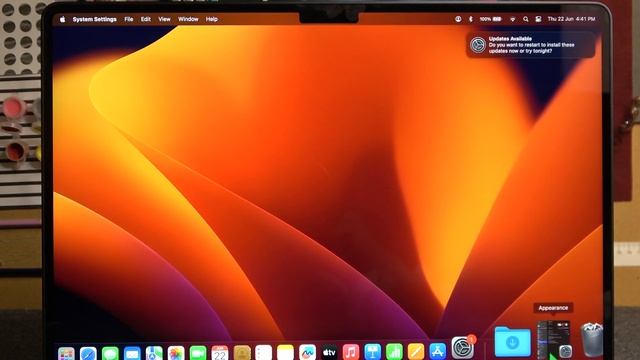Open the Window menu
Screen dimensions: 640x360
click(188, 19)
